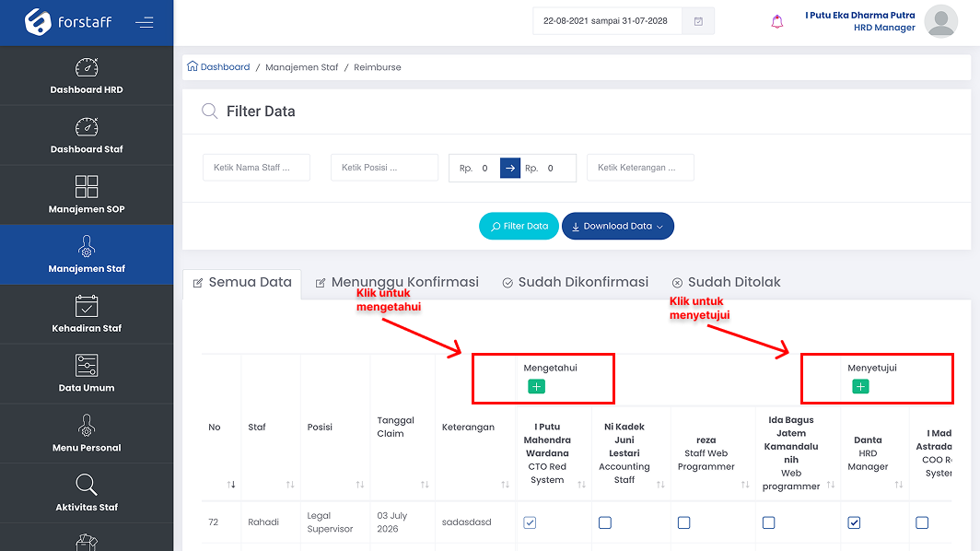Sort table by Staf column arrows
The width and height of the screenshot is (980, 551).
[290, 484]
